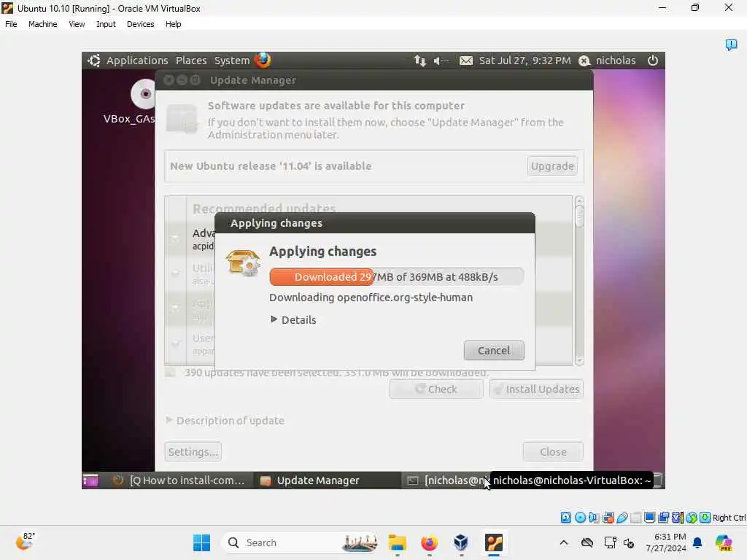Open the Copilot icon in the Windows taskbar
The width and height of the screenshot is (747, 560).
724,542
